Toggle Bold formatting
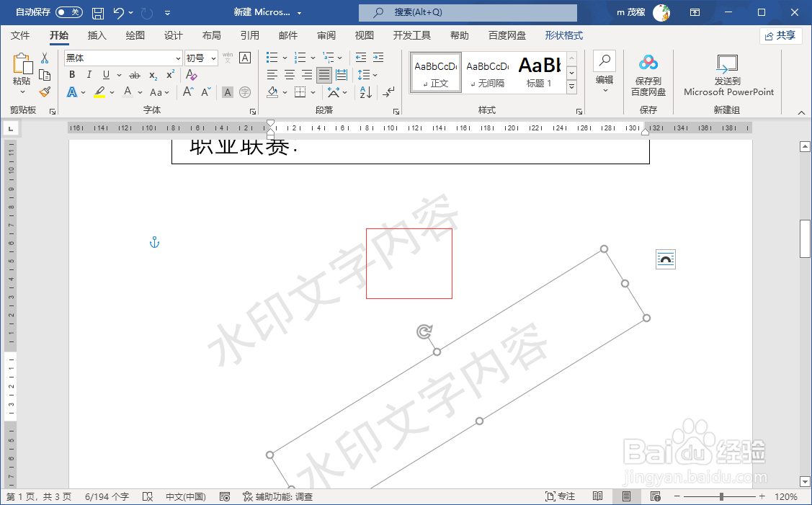This screenshot has width=812, height=505. coord(72,75)
